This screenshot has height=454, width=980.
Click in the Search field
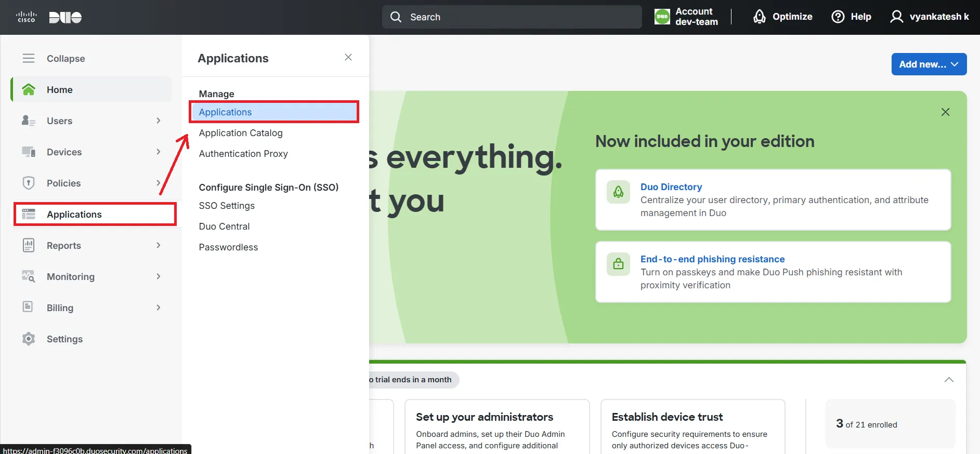click(x=512, y=17)
